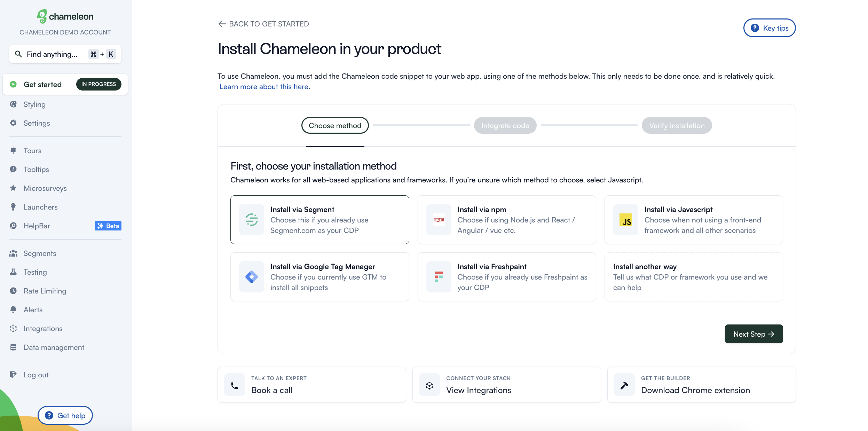Click the back arrow icon at top
Image resolution: width=868 pixels, height=431 pixels.
pyautogui.click(x=222, y=24)
